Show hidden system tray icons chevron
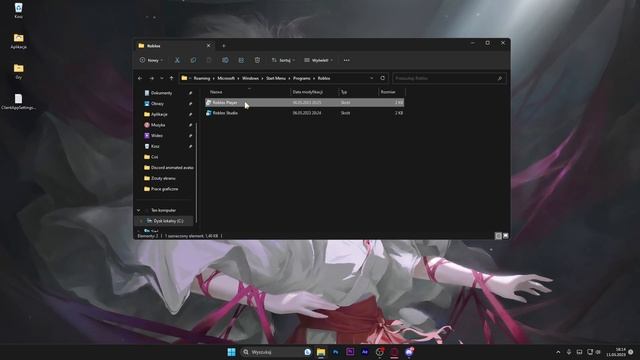Screen dimensions: 640x360 (558, 352)
